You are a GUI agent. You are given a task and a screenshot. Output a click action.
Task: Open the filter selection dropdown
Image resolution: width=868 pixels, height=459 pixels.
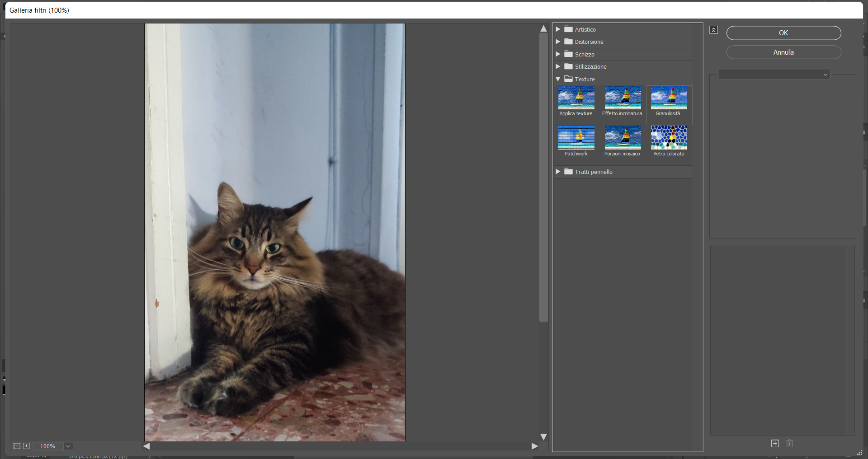coord(825,74)
